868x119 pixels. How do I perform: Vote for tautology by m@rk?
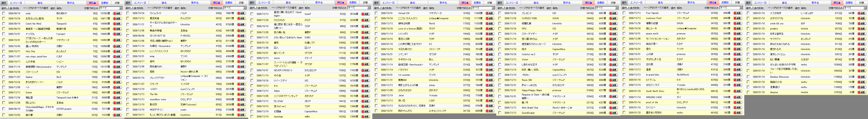[x=365, y=117]
